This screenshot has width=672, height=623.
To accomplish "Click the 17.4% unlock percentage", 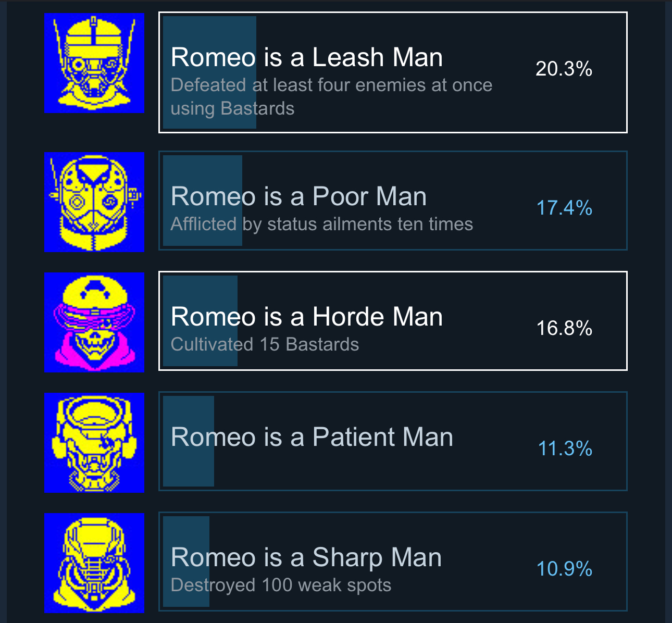I will [x=564, y=208].
